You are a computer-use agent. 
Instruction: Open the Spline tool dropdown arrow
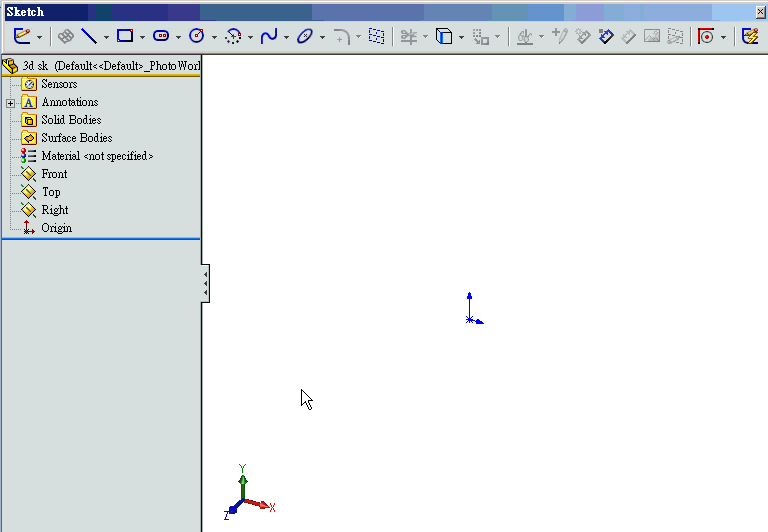(286, 37)
